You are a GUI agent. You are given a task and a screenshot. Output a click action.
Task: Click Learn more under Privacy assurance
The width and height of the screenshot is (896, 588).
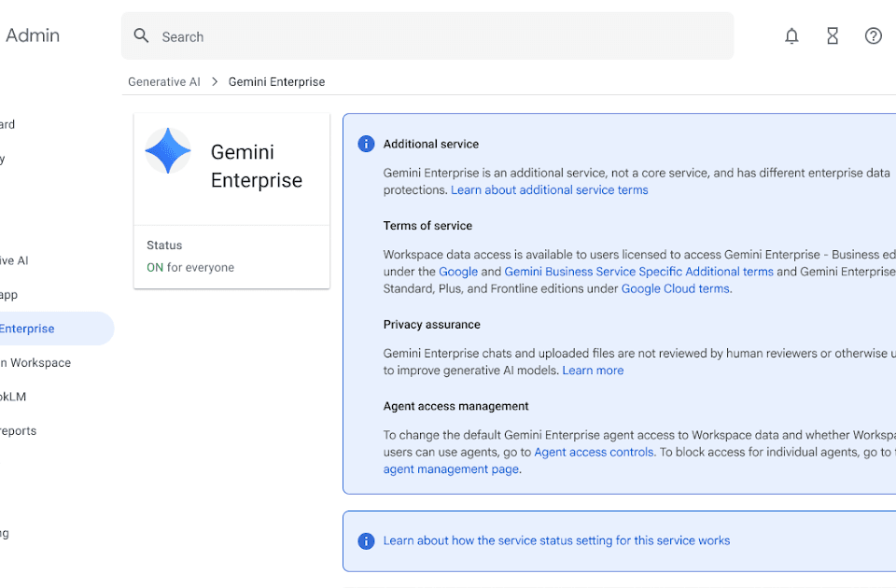pos(593,371)
